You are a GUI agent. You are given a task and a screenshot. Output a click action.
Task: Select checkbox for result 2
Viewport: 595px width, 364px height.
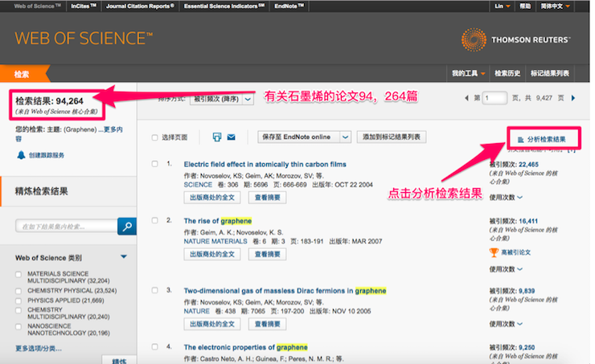(x=154, y=220)
